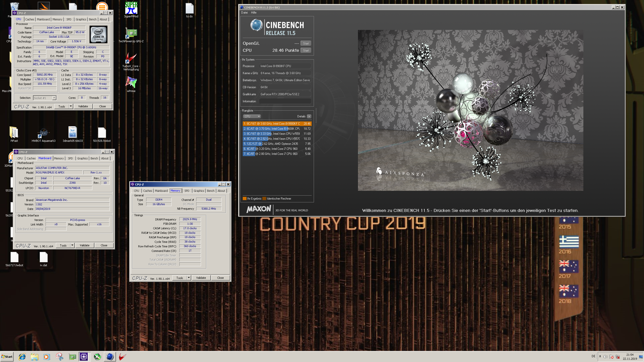Screen dimensions: 644x362
Task: Click the Show Desktop button in tray
Action: (641, 357)
